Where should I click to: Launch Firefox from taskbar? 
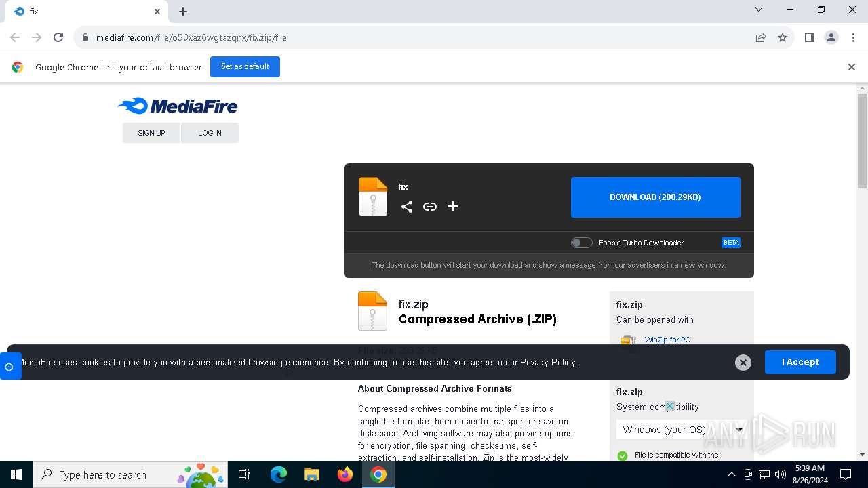click(x=345, y=474)
